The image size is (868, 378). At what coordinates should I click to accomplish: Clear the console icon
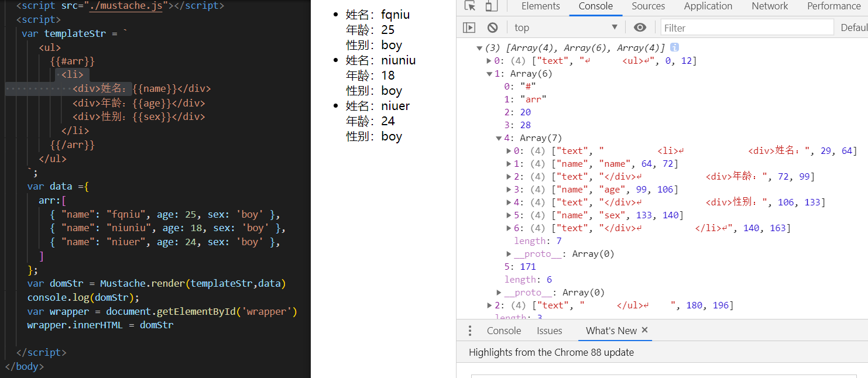tap(493, 28)
